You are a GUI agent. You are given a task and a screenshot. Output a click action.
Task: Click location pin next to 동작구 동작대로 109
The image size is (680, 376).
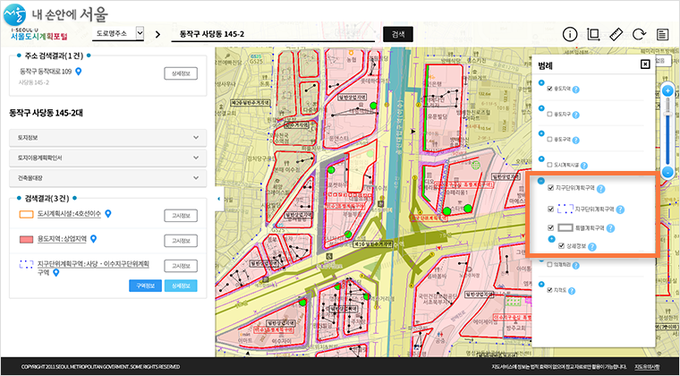(78, 72)
